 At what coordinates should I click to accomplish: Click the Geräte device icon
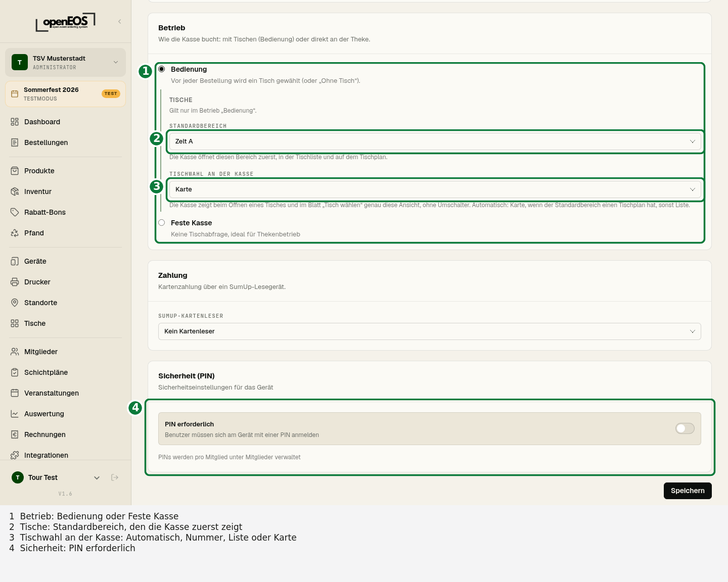15,261
